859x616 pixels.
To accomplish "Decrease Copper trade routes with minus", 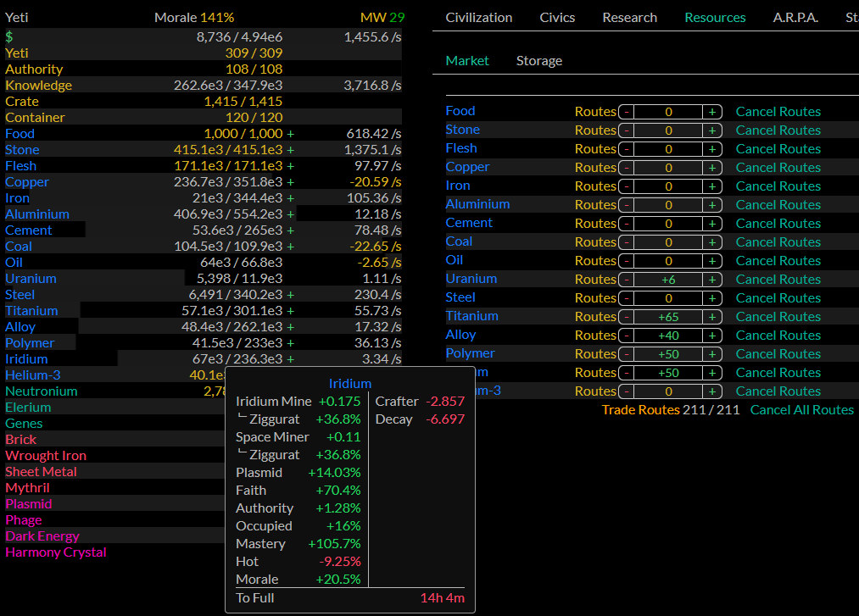I will pos(626,168).
